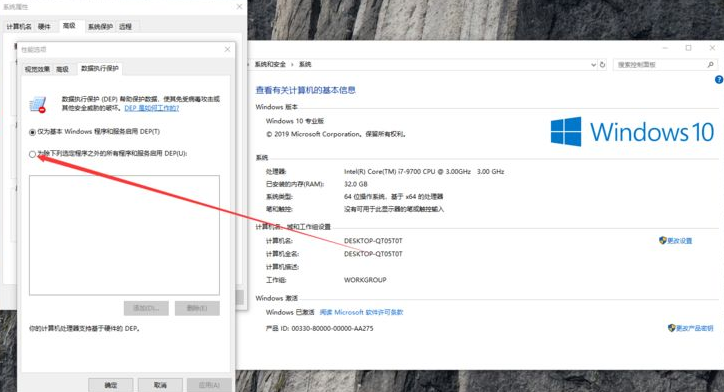
Task: Open the 计算机名 tab in System Properties
Action: (x=19, y=26)
